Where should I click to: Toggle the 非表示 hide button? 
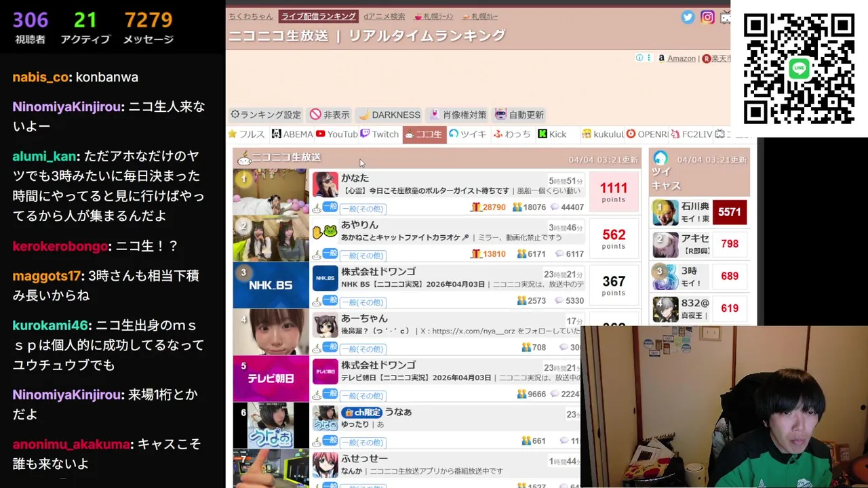(330, 115)
